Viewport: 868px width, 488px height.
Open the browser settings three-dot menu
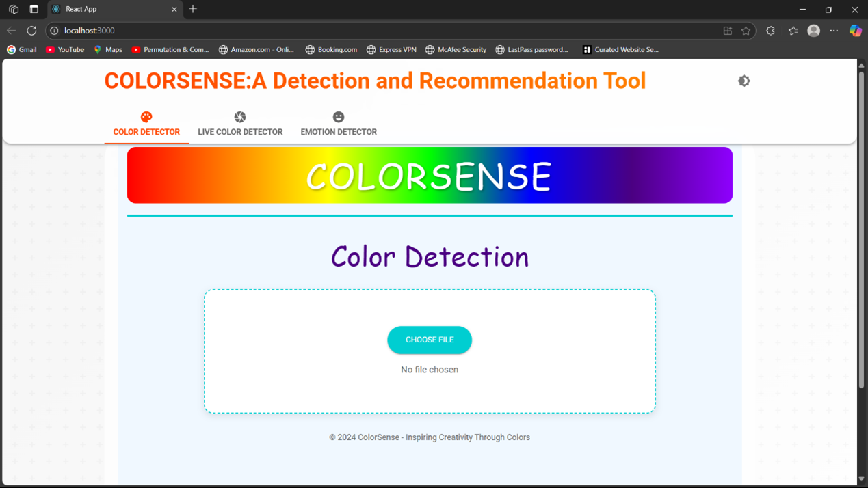[x=834, y=31]
